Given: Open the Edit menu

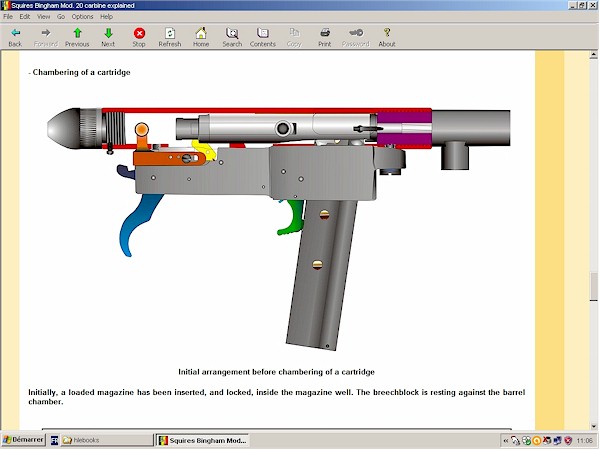Looking at the screenshot, I should [25, 16].
